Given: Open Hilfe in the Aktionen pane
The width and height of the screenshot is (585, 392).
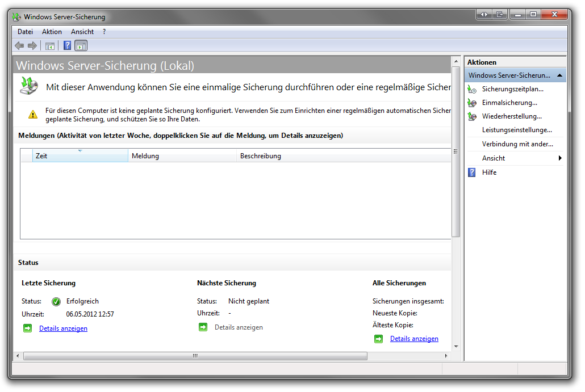Looking at the screenshot, I should click(489, 172).
